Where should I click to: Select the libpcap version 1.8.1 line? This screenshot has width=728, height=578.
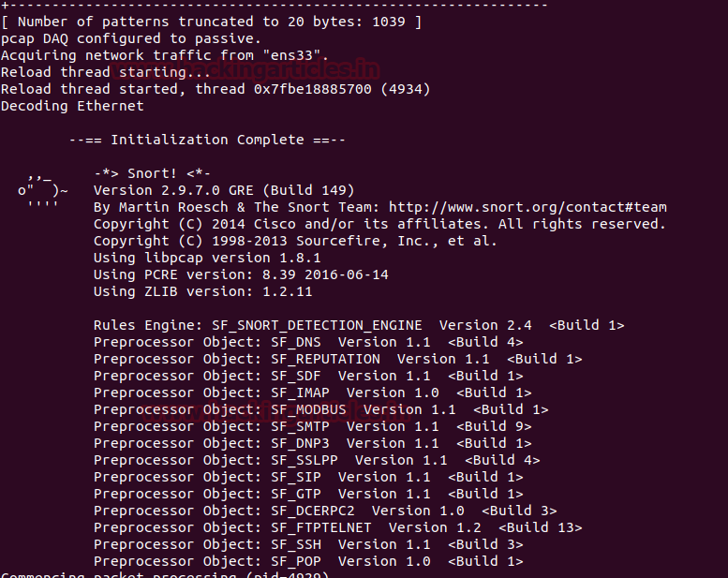pyautogui.click(x=207, y=258)
